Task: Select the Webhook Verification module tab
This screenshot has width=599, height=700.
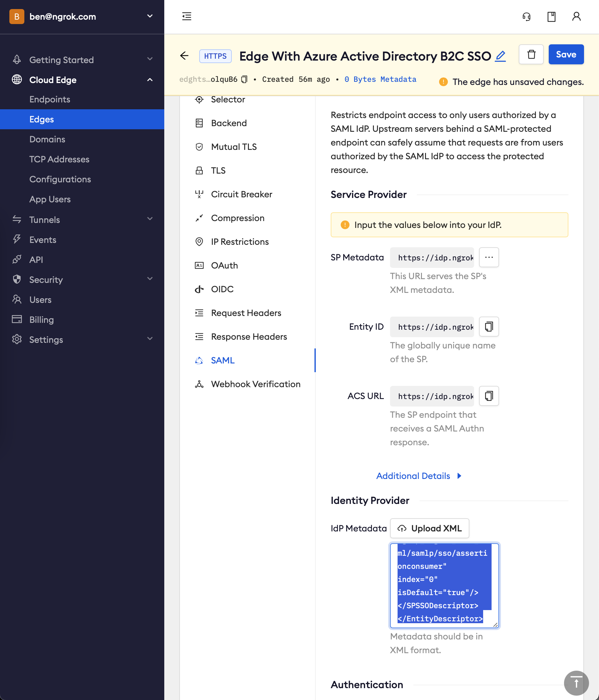Action: point(247,384)
